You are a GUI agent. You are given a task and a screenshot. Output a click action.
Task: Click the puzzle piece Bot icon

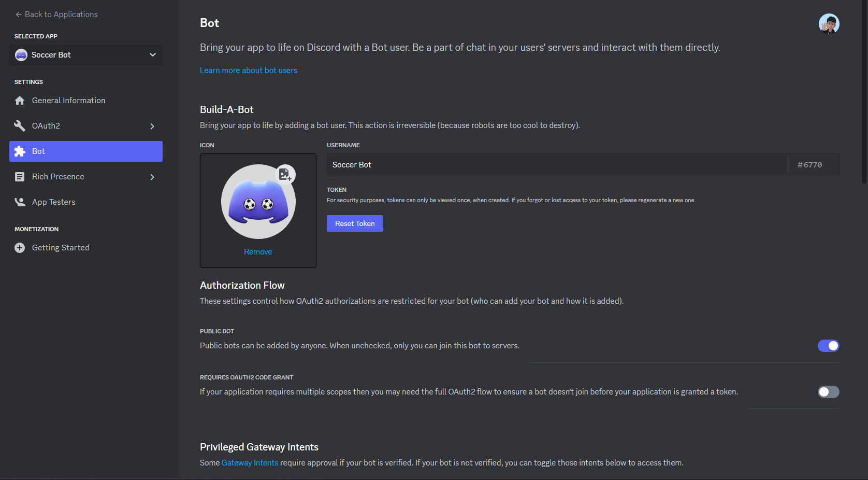[20, 151]
